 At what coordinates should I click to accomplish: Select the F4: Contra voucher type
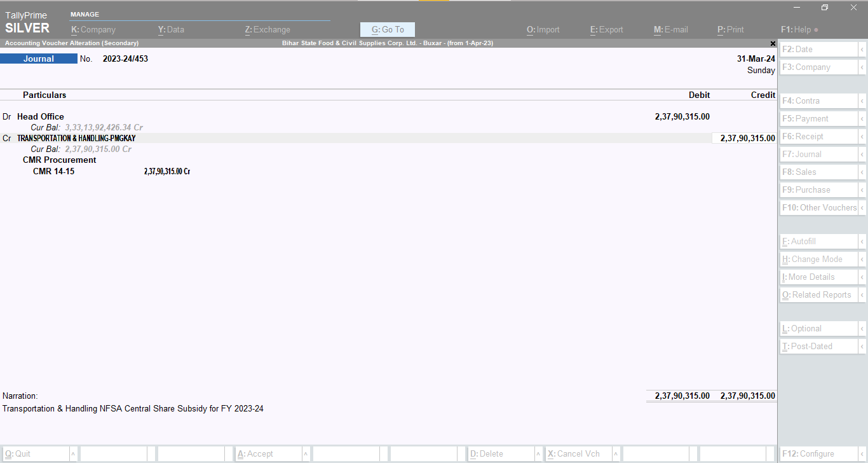(819, 101)
